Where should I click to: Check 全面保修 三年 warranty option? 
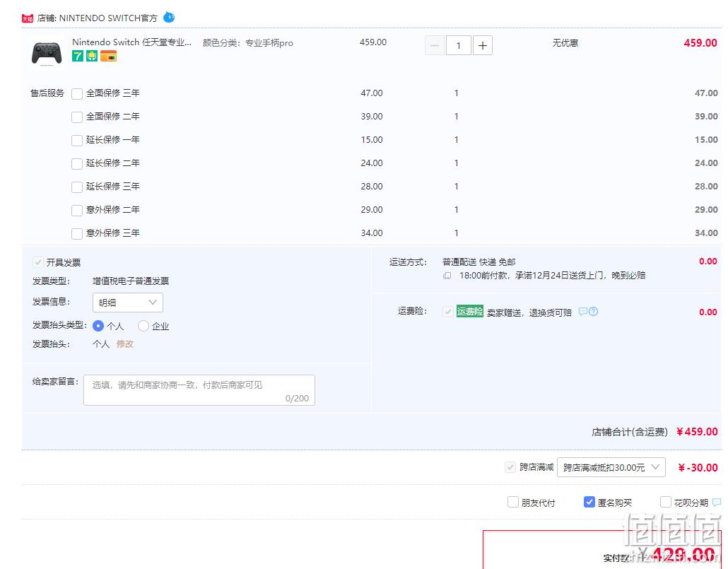click(77, 94)
